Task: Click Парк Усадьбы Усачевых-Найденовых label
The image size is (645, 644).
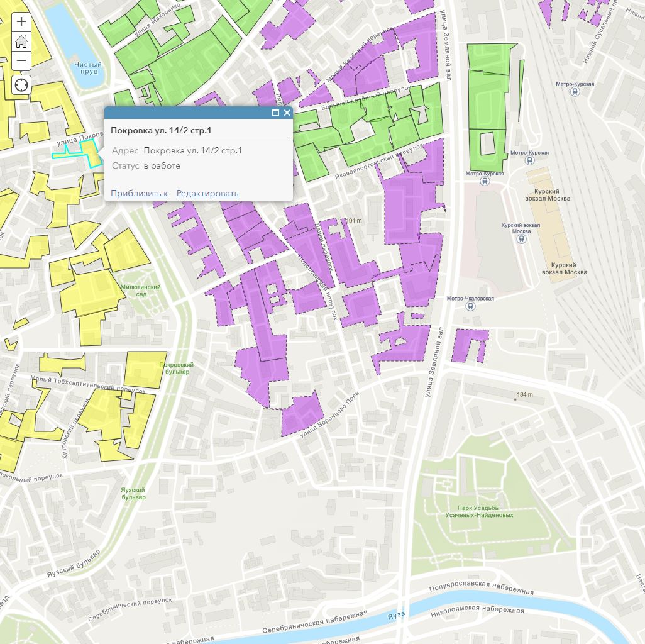Action: pos(479,511)
